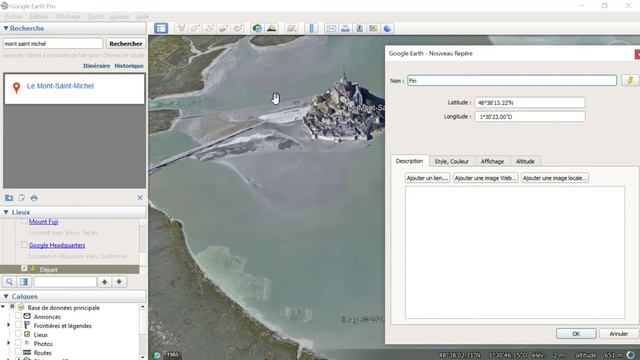The image size is (640, 360).
Task: Toggle sunlight across landscape icon
Action: [x=271, y=28]
